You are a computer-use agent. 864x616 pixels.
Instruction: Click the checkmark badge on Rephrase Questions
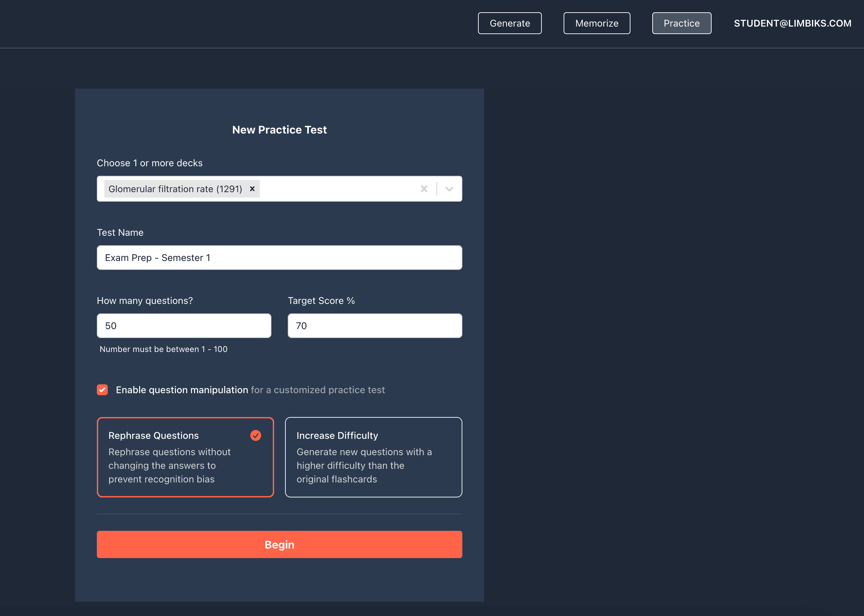pyautogui.click(x=255, y=435)
